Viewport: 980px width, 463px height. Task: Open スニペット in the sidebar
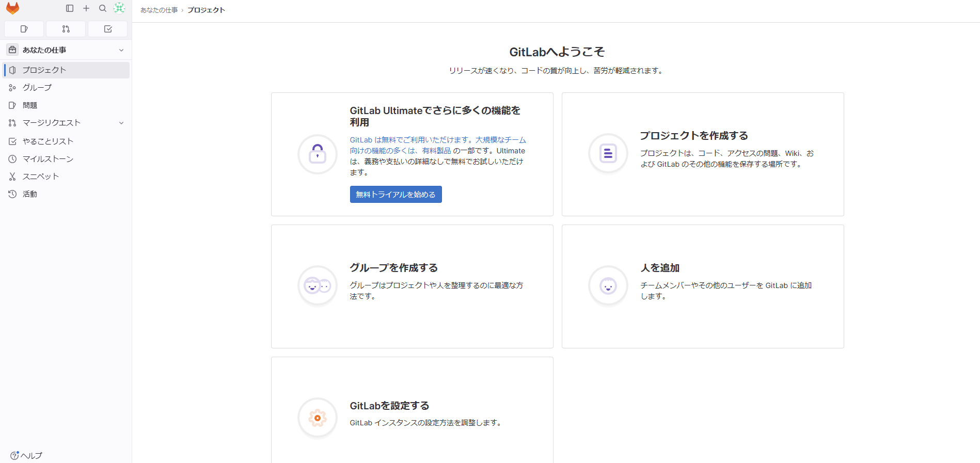tap(66, 177)
